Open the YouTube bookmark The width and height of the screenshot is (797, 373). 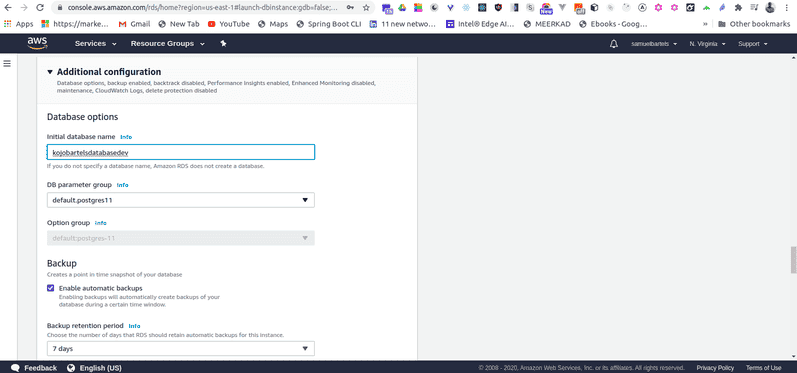click(229, 24)
